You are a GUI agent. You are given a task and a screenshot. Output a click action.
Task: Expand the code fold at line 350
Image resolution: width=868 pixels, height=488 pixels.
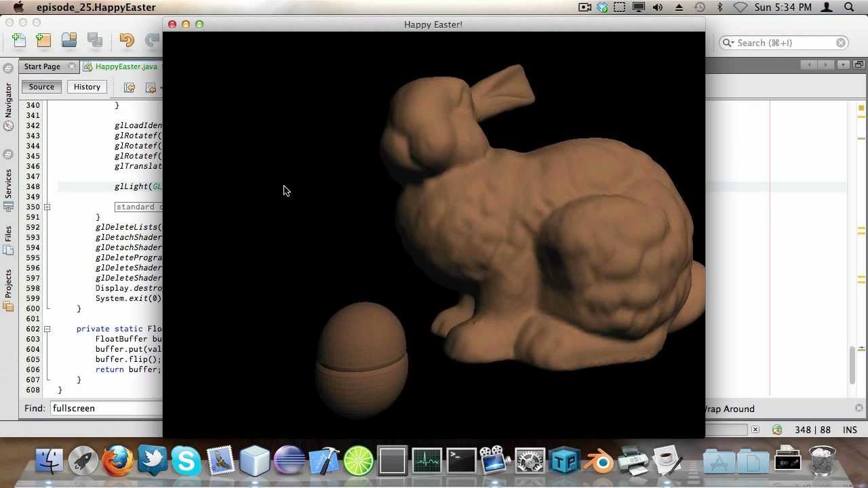pos(47,207)
